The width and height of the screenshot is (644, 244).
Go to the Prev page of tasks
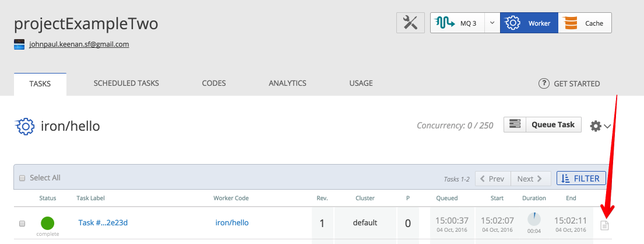click(x=493, y=179)
